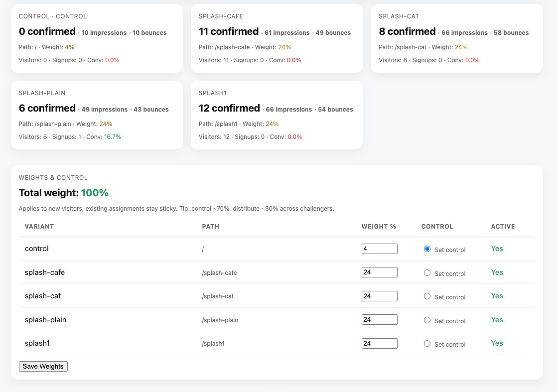Click the splash-cat weight input box
This screenshot has height=392, width=557.
(x=380, y=296)
